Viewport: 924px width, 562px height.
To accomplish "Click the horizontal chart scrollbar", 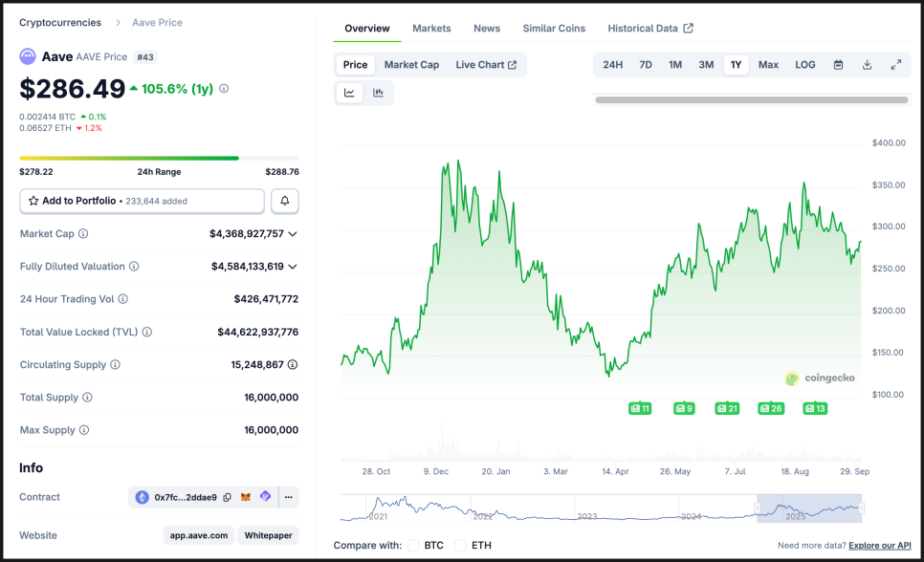I will (751, 99).
